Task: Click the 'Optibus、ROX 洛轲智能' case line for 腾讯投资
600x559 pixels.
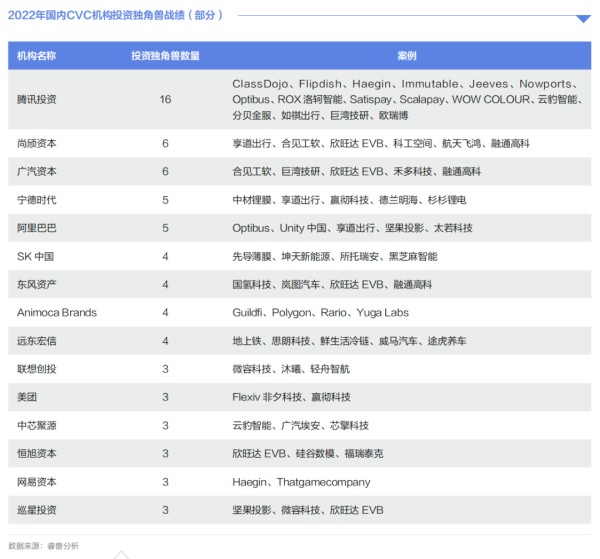Action: tap(408, 99)
